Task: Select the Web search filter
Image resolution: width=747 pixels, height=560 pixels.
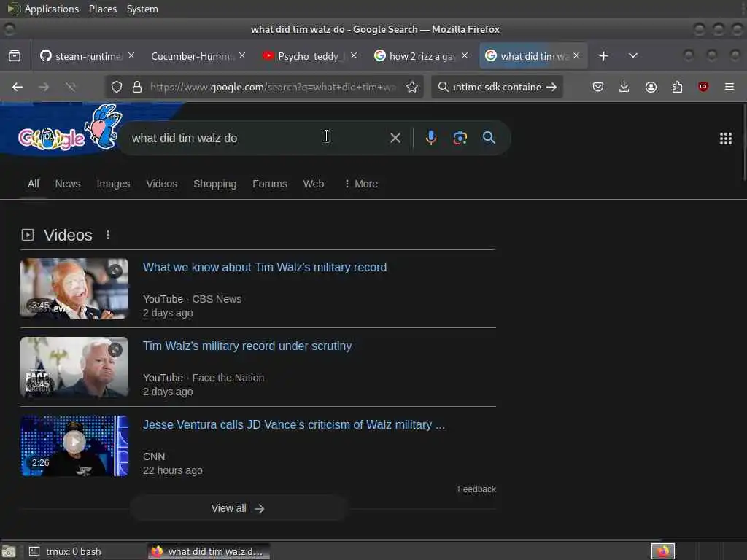Action: (x=314, y=184)
